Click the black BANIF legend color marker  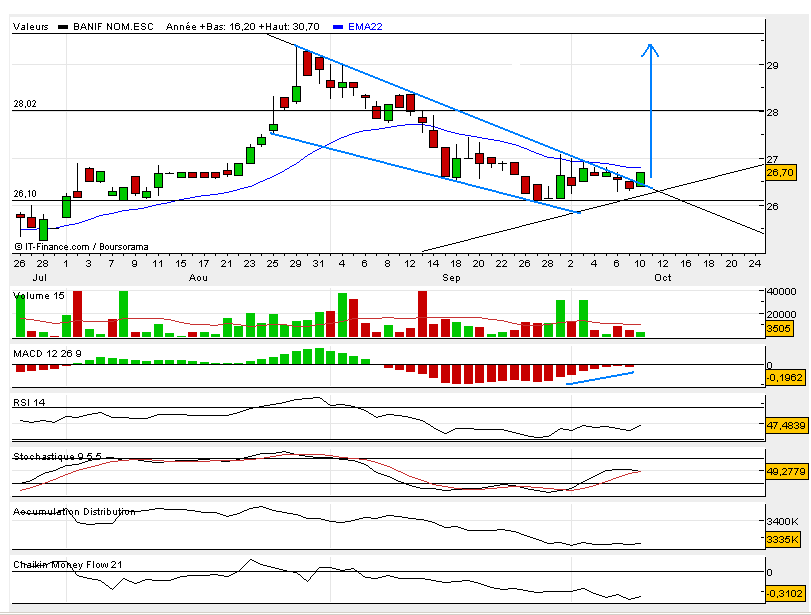pyautogui.click(x=63, y=27)
